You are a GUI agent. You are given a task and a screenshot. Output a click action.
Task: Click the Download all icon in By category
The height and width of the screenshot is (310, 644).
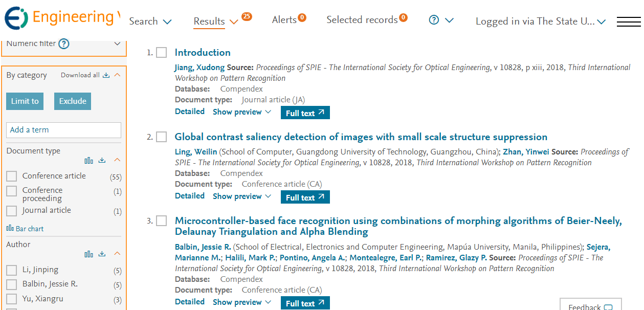(x=106, y=75)
